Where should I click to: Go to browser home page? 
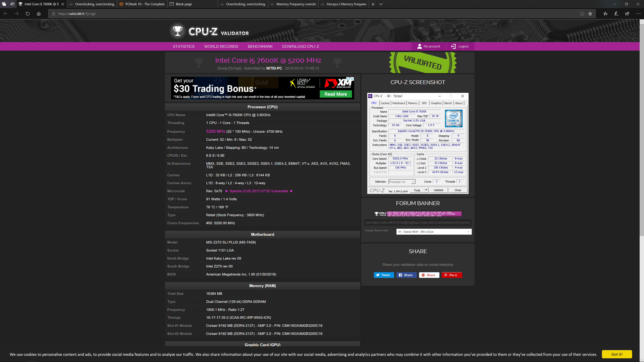tap(39, 14)
